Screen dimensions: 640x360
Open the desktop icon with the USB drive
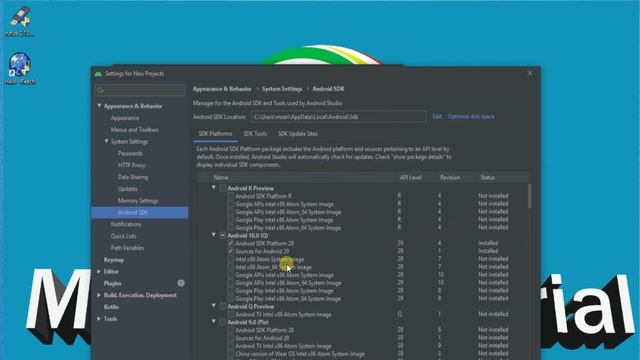[x=20, y=22]
